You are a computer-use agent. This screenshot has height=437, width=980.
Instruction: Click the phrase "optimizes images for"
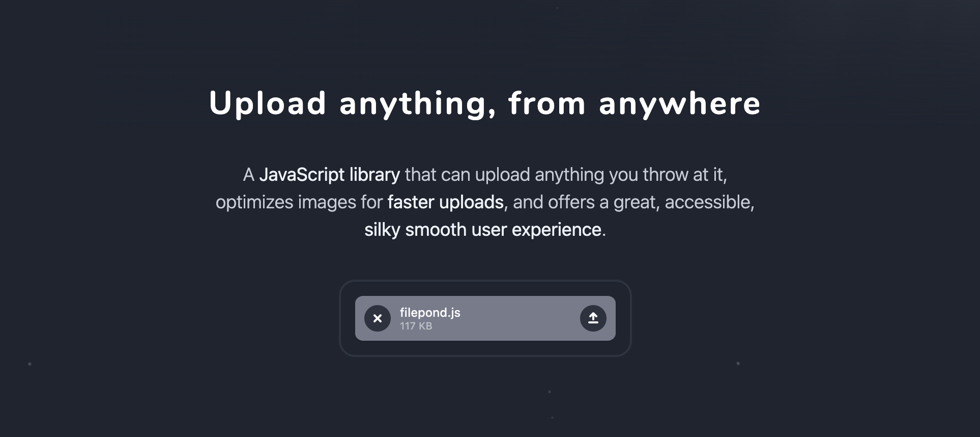pyautogui.click(x=299, y=202)
